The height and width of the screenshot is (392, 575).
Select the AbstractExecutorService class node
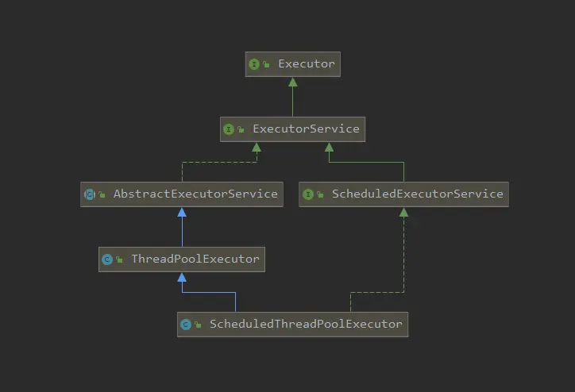tap(182, 194)
